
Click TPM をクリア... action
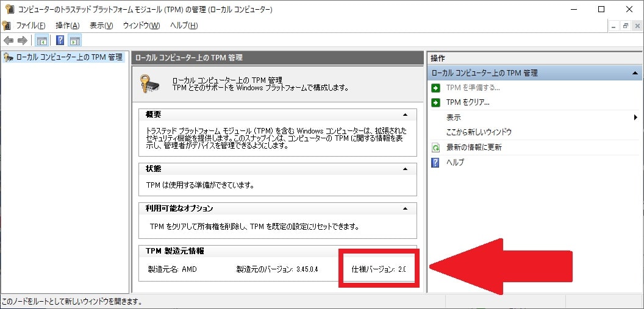(x=467, y=102)
